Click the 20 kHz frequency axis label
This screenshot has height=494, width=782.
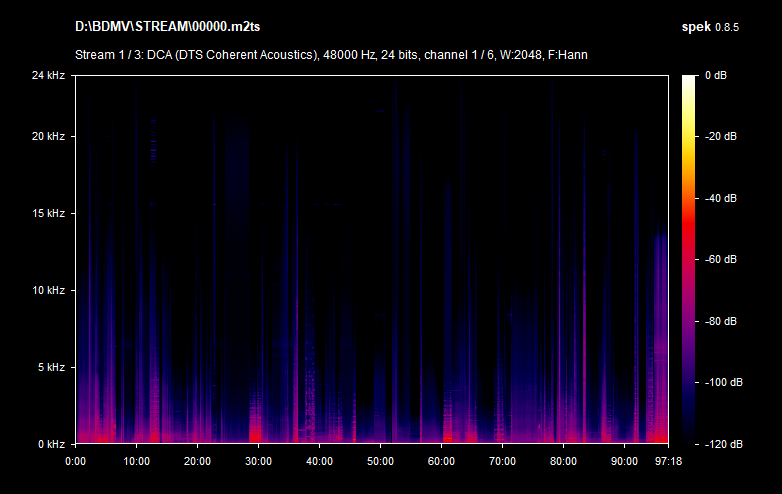[x=47, y=136]
